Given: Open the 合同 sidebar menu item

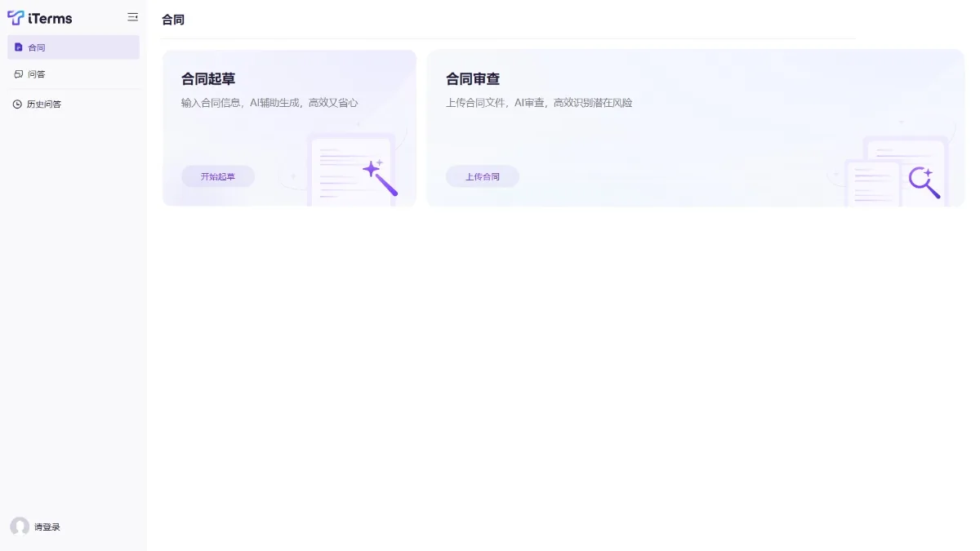Looking at the screenshot, I should (x=73, y=47).
